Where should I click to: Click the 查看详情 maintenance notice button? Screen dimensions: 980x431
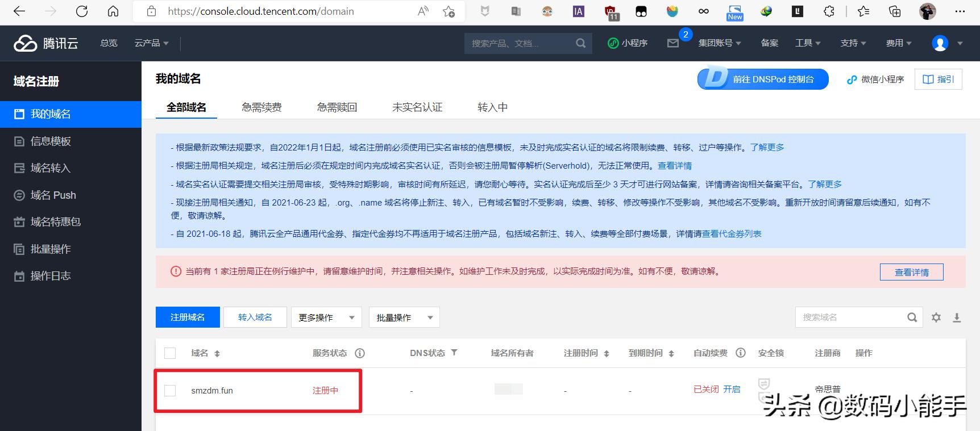coord(912,272)
